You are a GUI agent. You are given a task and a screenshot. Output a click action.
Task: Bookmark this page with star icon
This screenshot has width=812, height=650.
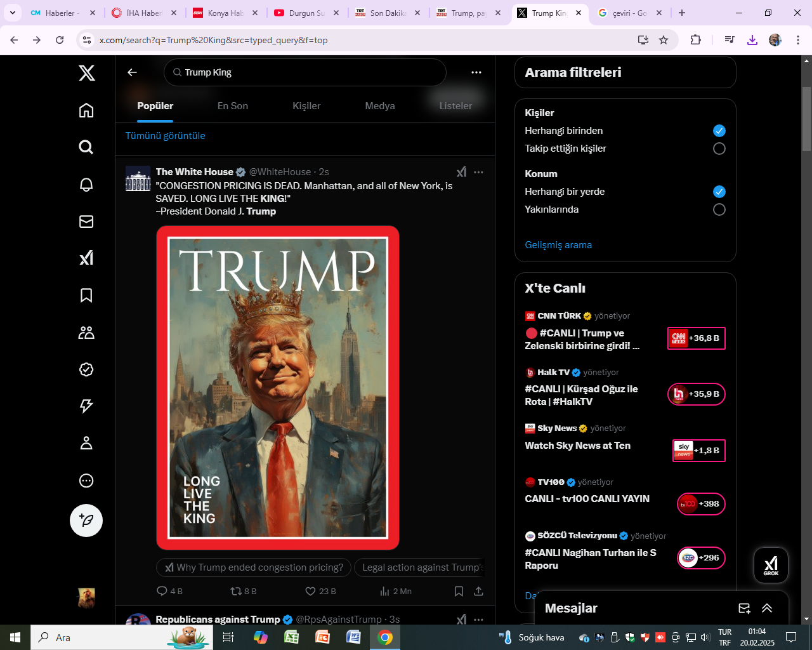point(664,40)
